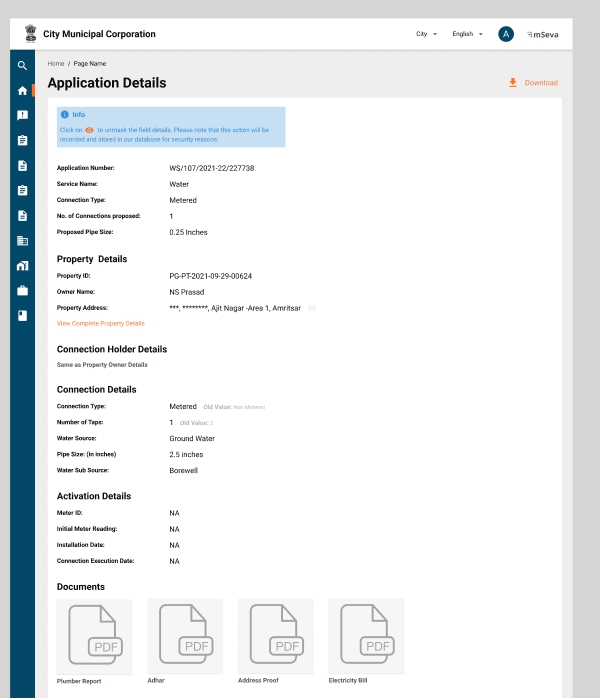
Task: Expand the City dropdown
Action: tap(427, 34)
